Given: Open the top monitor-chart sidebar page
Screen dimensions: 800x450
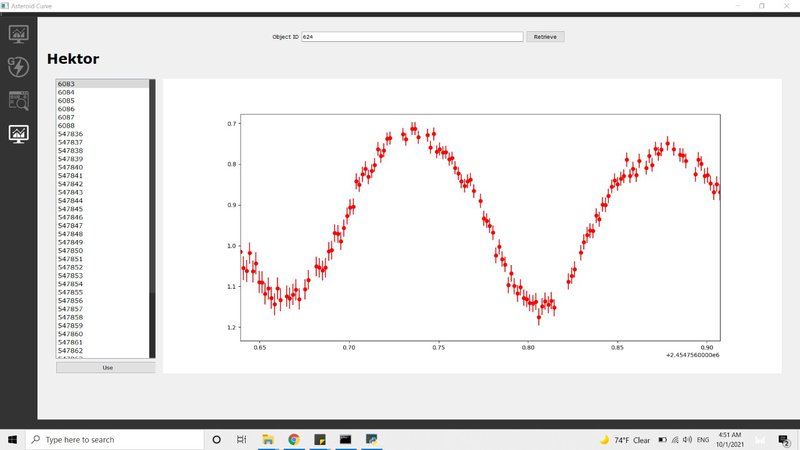Looking at the screenshot, I should pyautogui.click(x=18, y=34).
